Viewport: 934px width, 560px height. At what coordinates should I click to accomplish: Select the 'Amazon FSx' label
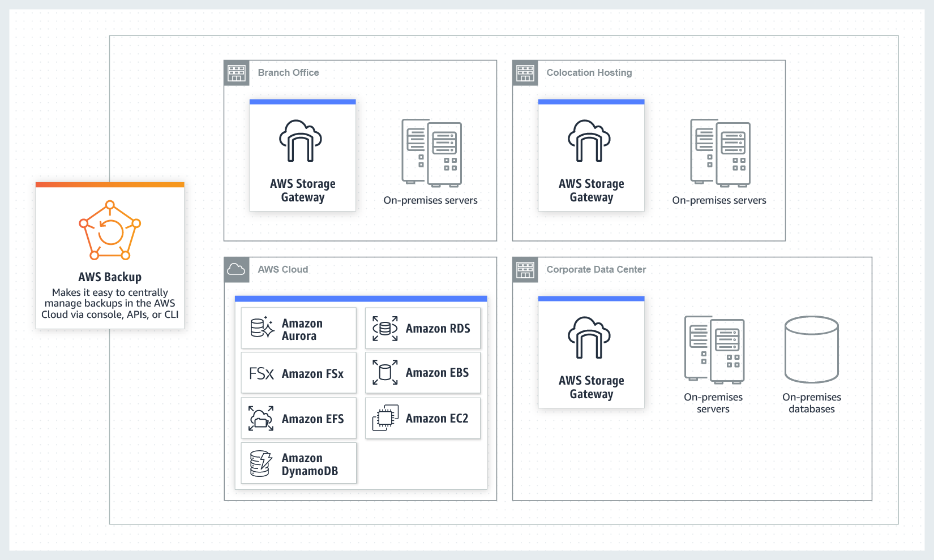[312, 374]
